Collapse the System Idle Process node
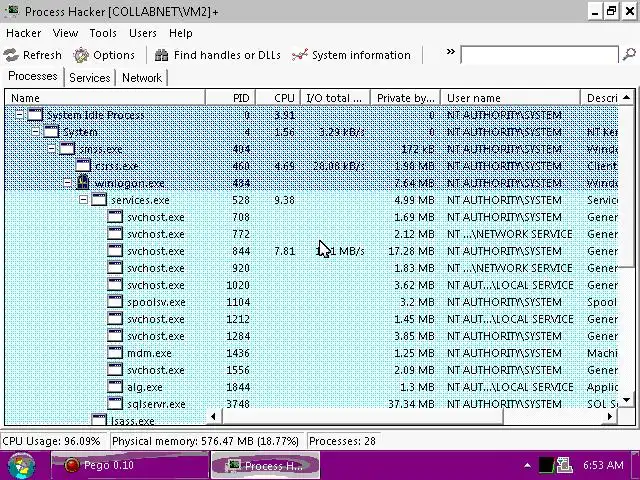 click(x=19, y=115)
